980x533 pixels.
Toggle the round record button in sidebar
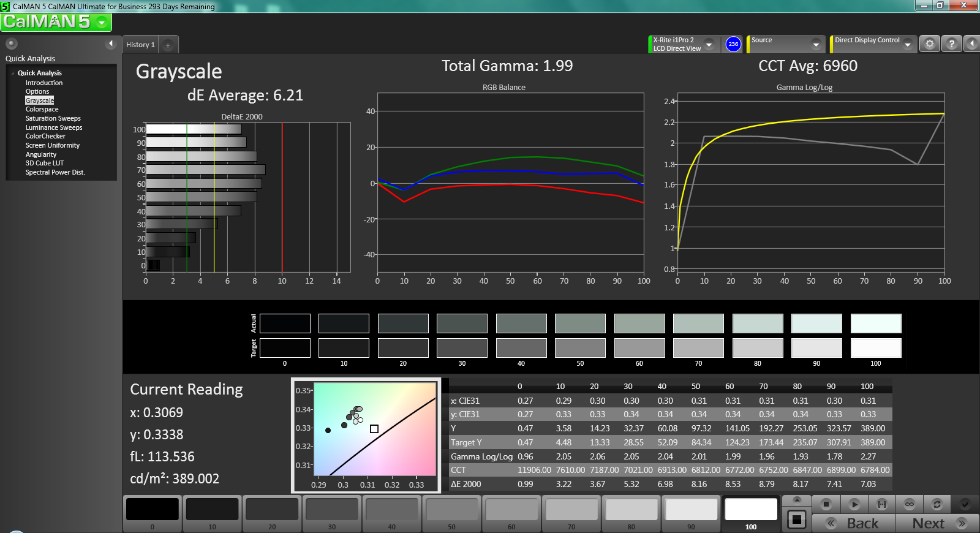(x=11, y=43)
